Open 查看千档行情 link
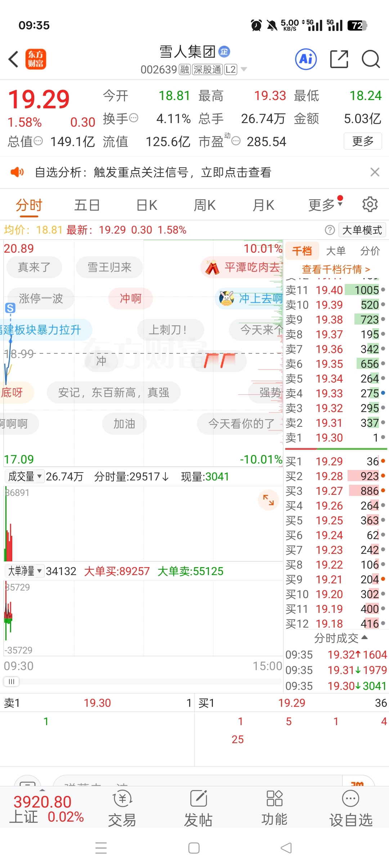 (336, 269)
